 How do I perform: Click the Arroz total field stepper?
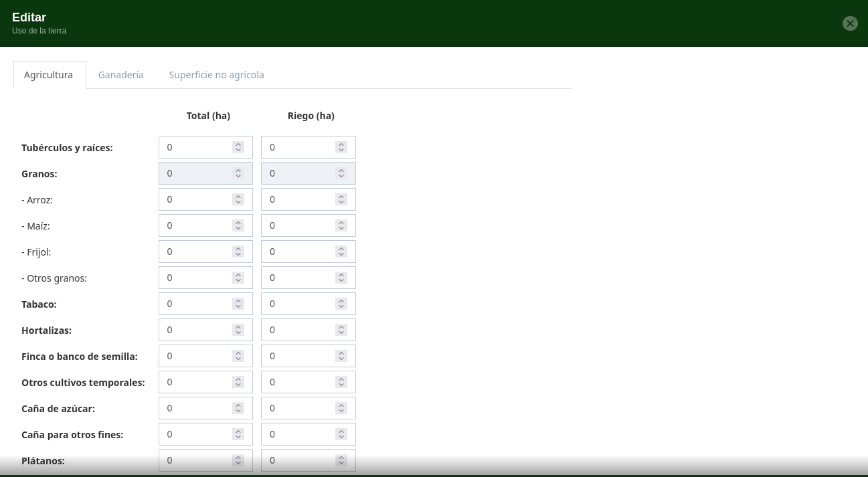[238, 199]
